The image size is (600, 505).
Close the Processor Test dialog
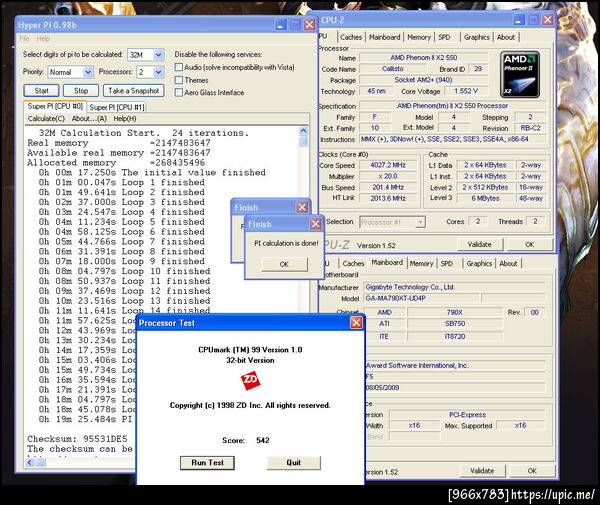point(356,323)
